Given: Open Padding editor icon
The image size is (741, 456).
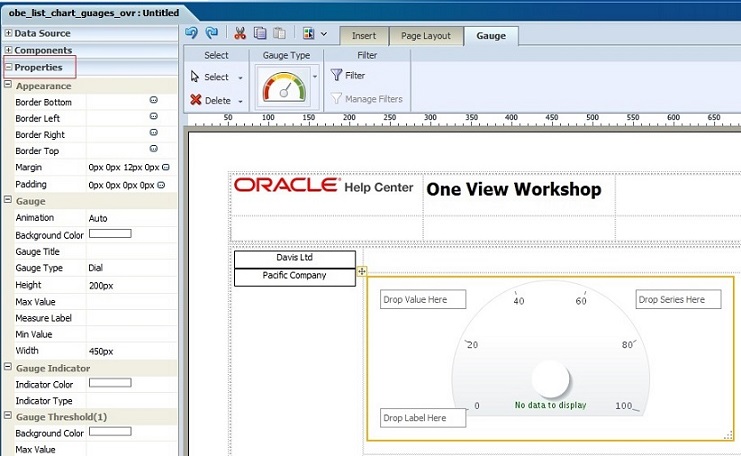Looking at the screenshot, I should click(x=161, y=185).
